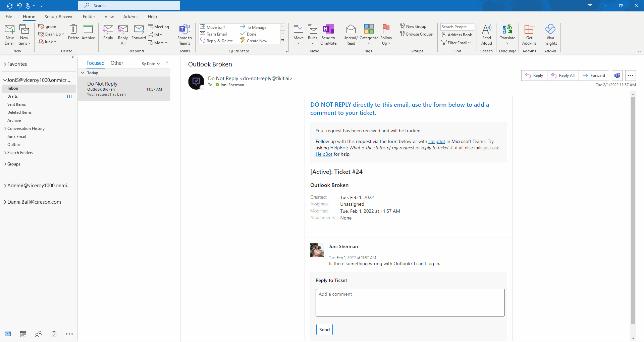Click the New Email icon
This screenshot has width=644, height=342.
10,30
